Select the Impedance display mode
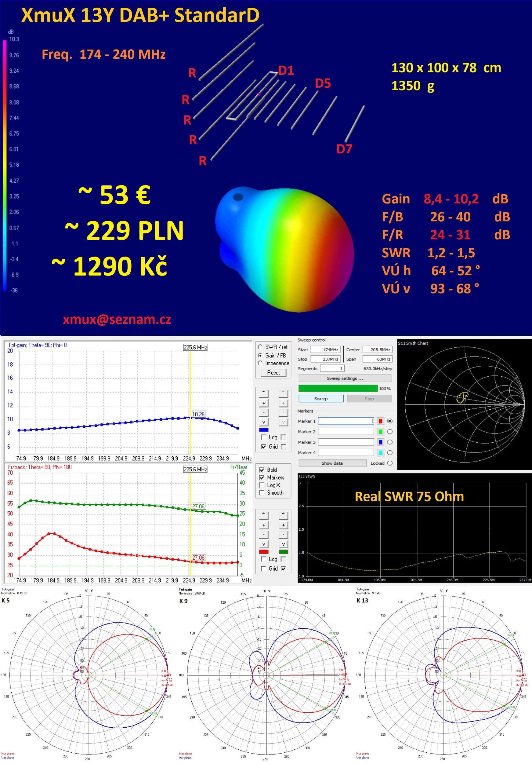This screenshot has height=764, width=532. 260,363
